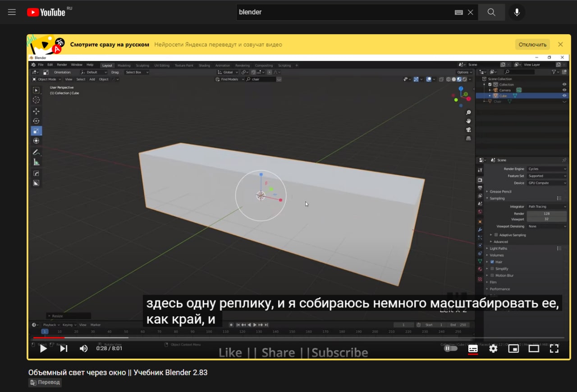Open the Orientation Default dropdown

94,72
